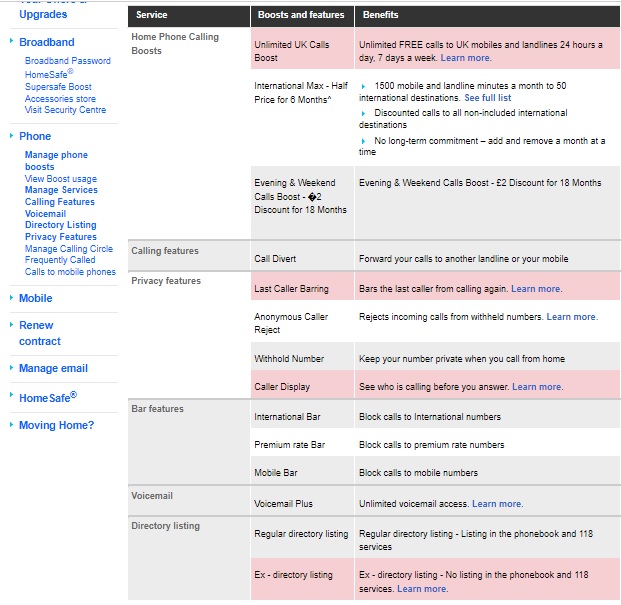Open Learn more for Caller Display
The height and width of the screenshot is (605, 621).
pos(537,387)
